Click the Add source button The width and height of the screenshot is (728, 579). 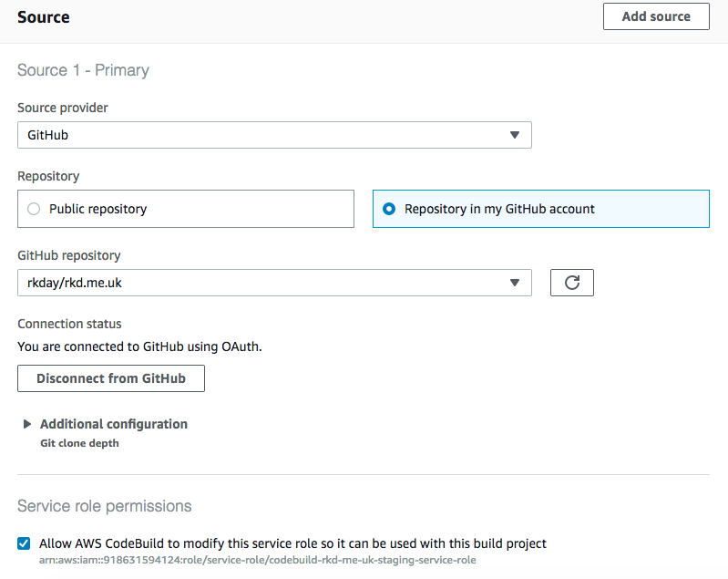[x=656, y=16]
